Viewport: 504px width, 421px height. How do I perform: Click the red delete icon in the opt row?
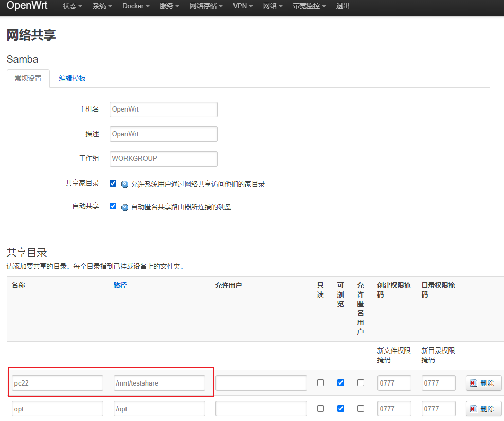coord(473,409)
